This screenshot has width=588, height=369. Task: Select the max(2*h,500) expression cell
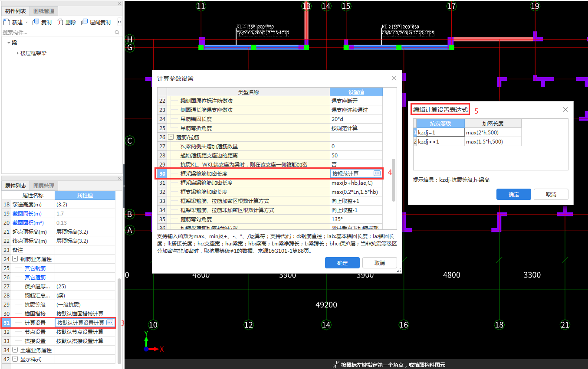(493, 132)
